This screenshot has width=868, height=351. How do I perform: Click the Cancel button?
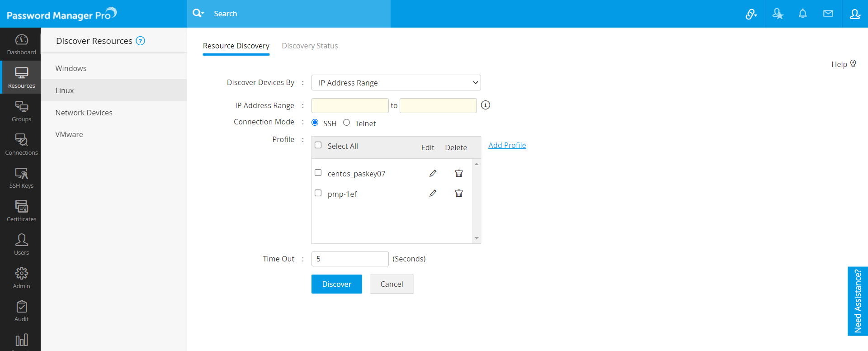click(392, 284)
